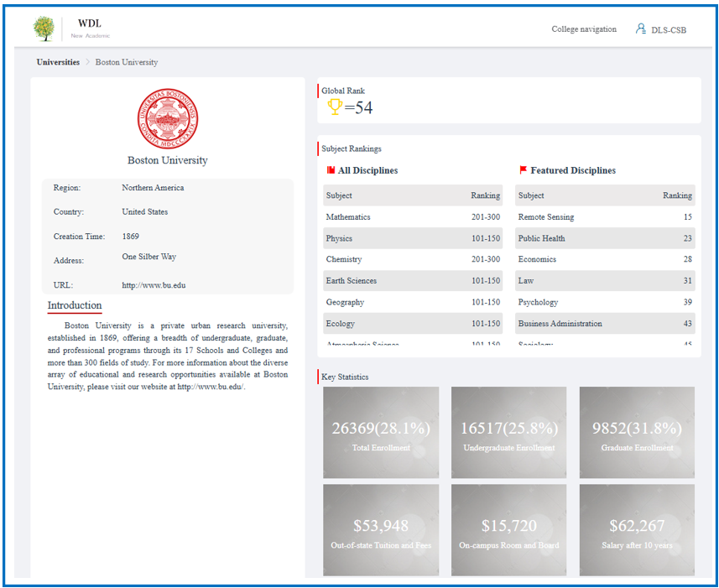
Task: Click the DLS-CSB username
Action: pyautogui.click(x=669, y=30)
